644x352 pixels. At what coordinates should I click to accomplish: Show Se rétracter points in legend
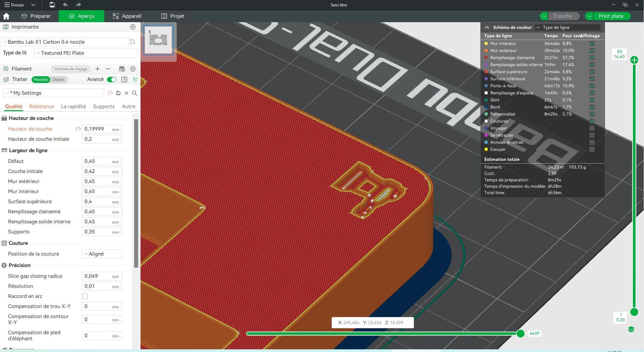592,135
